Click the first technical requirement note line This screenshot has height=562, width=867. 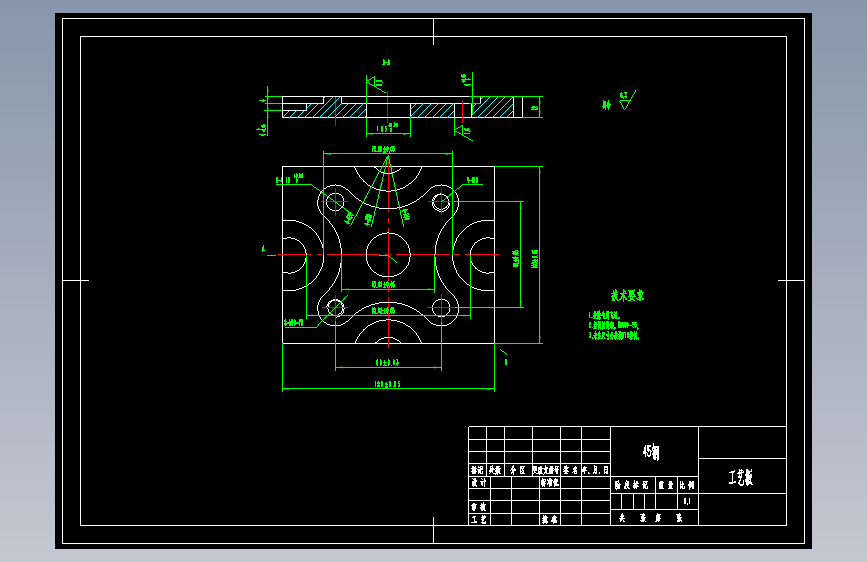tap(604, 315)
